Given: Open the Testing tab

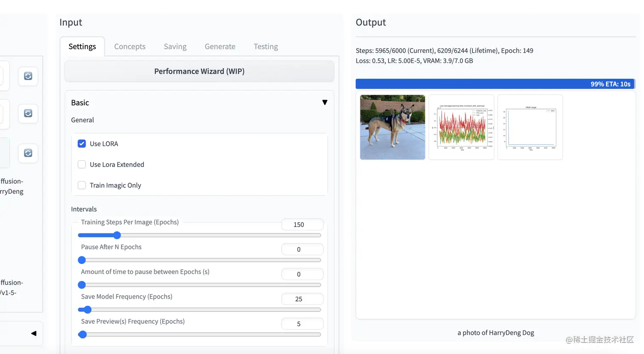Looking at the screenshot, I should (266, 46).
